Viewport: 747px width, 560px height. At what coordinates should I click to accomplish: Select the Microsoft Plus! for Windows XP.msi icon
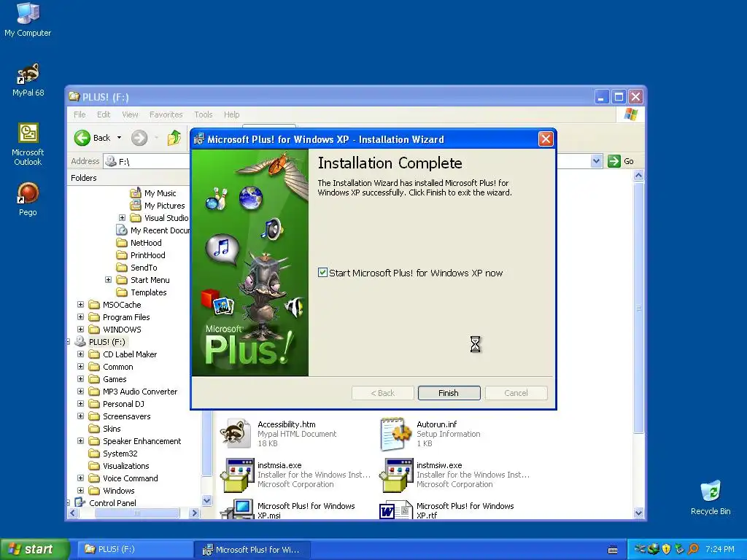(x=236, y=508)
